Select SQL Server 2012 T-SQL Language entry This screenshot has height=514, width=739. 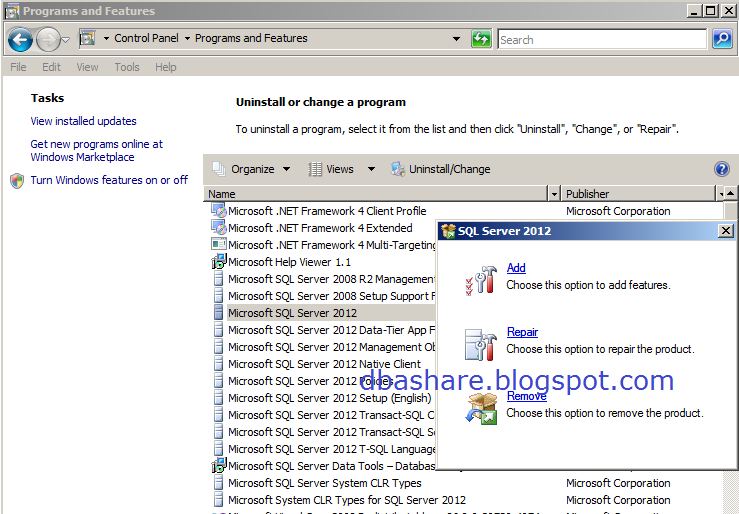point(331,449)
